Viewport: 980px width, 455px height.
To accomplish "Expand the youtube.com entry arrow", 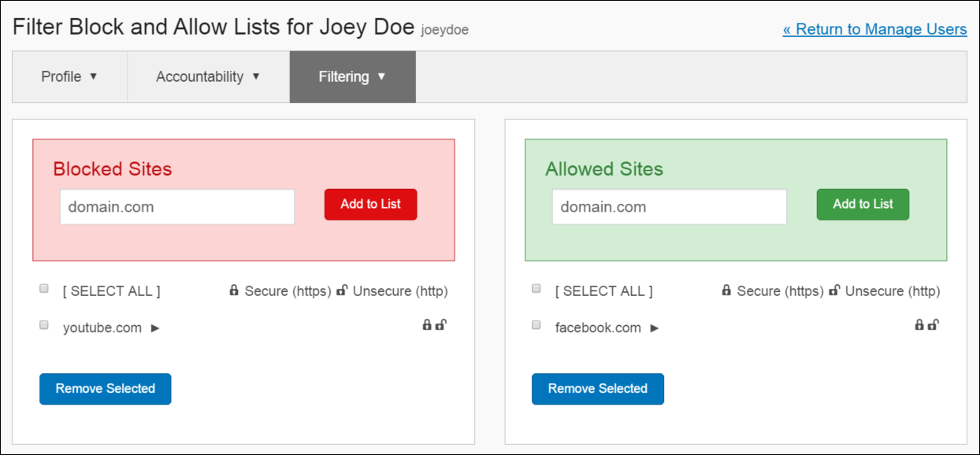I will (155, 328).
